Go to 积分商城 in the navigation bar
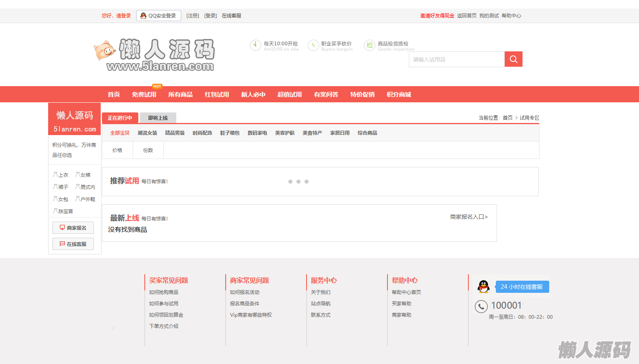Screen dimensions: 639x364 pos(399,95)
